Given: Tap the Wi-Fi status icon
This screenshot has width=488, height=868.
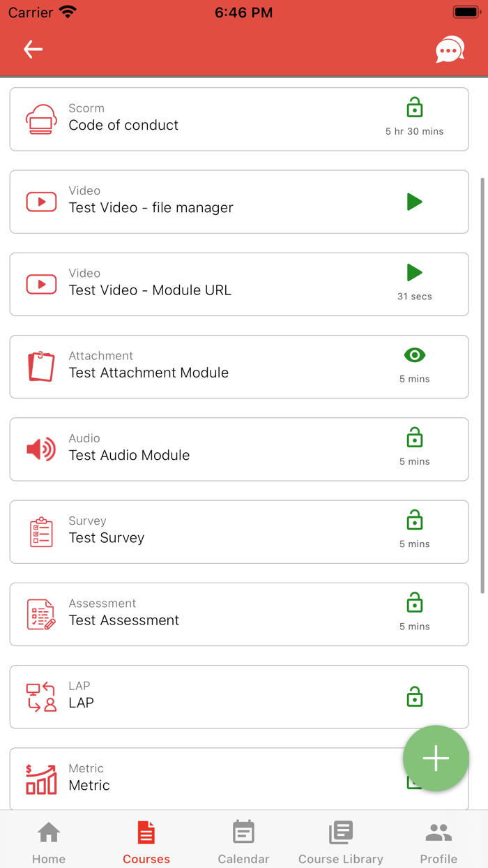Looking at the screenshot, I should (x=68, y=12).
